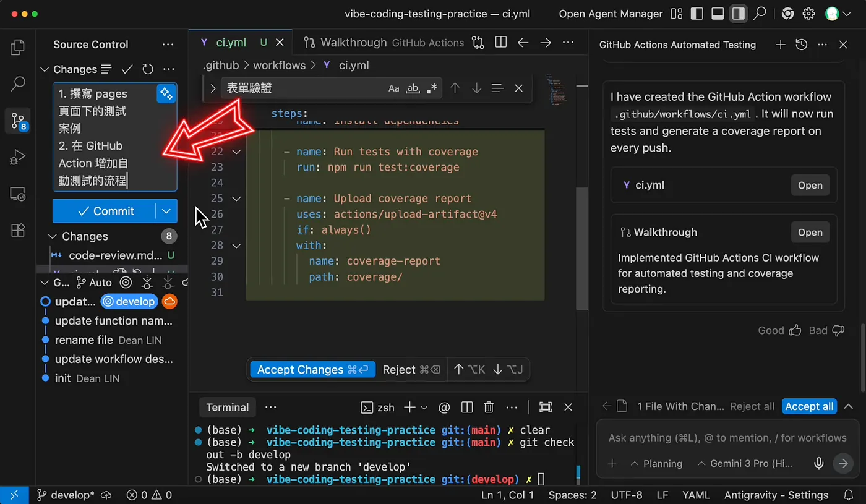
Task: Click the split terminal icon
Action: [467, 407]
